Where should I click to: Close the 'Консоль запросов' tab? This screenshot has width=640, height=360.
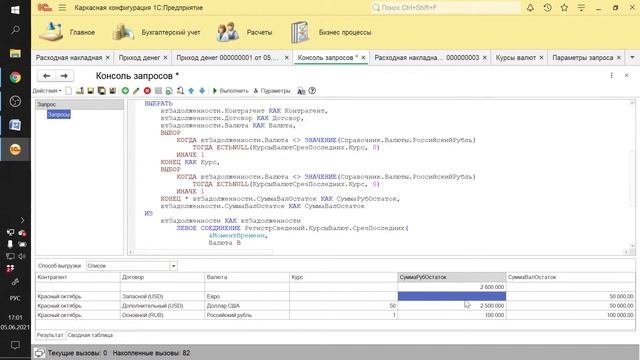point(363,58)
